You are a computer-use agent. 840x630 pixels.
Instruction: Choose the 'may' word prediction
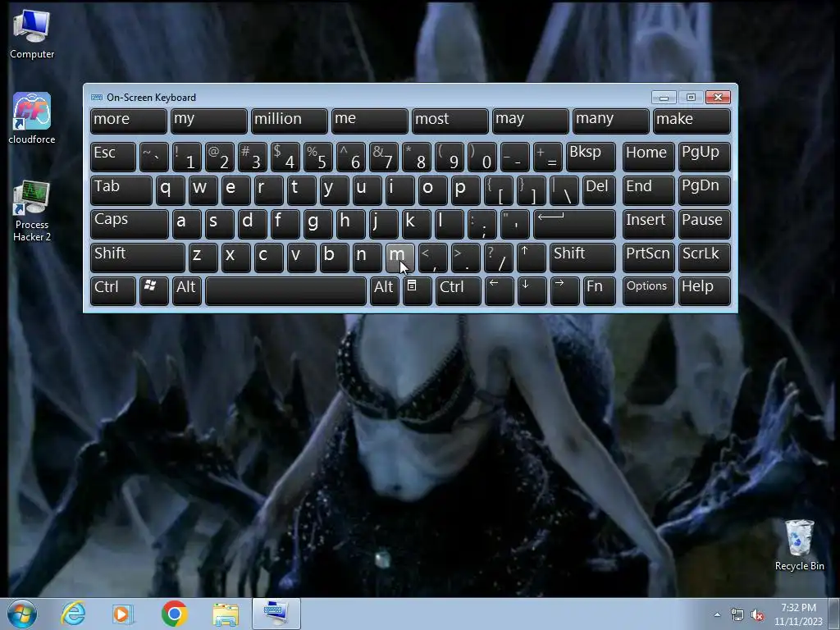(531, 121)
